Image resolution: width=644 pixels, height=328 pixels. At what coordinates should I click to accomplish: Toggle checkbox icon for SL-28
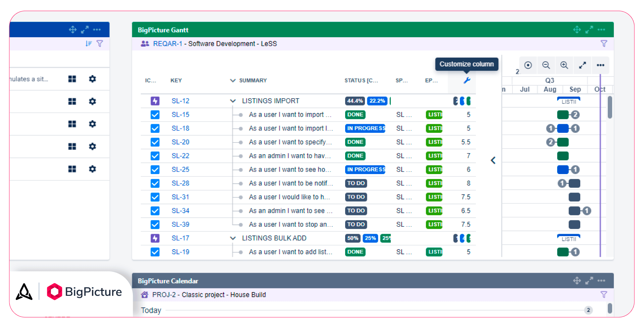155,183
